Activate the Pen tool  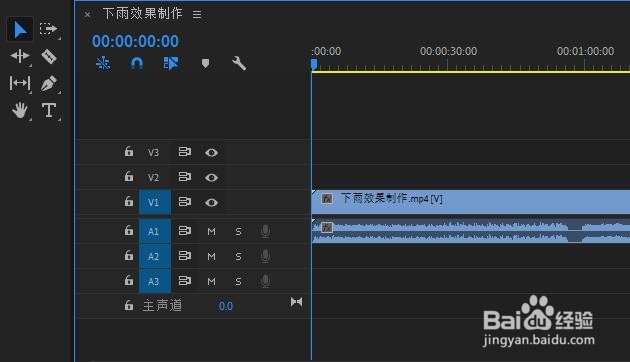(49, 84)
